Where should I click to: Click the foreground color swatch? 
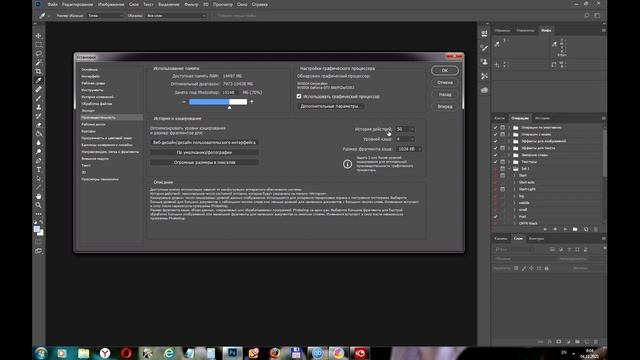coord(37,229)
